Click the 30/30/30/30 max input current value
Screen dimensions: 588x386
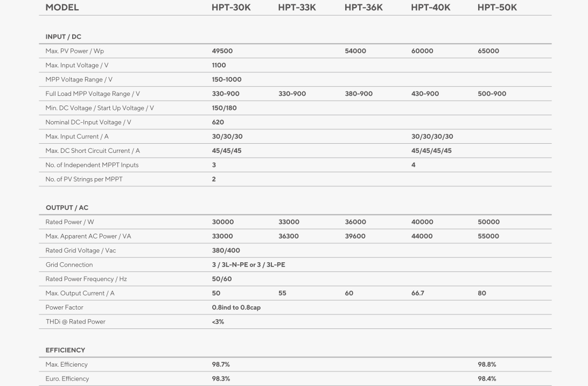click(x=432, y=137)
